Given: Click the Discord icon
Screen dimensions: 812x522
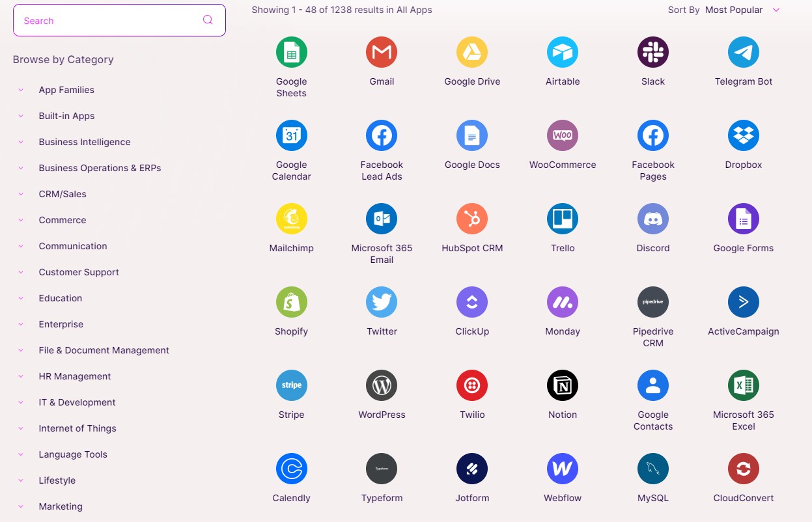Looking at the screenshot, I should click(x=653, y=219).
